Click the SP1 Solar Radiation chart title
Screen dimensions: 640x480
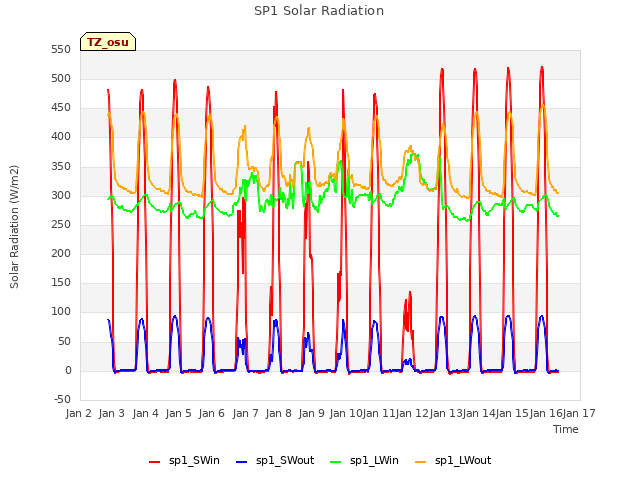319,11
